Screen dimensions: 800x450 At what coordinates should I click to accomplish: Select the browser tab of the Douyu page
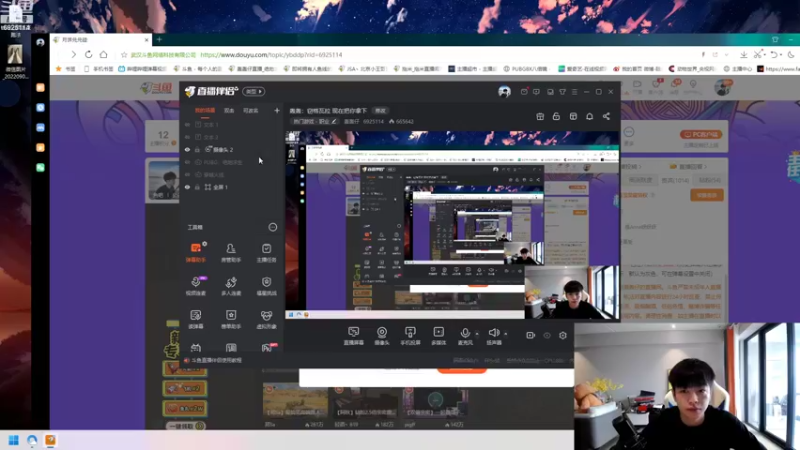[x=101, y=40]
